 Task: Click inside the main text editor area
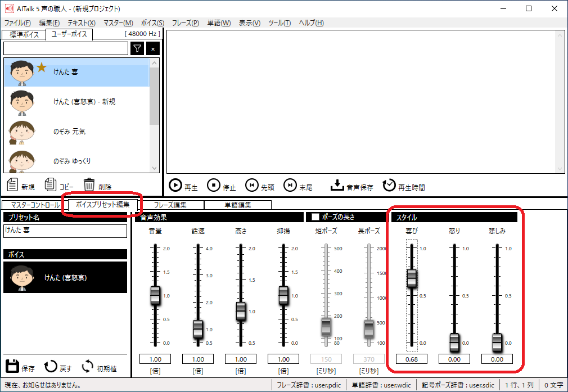(x=366, y=102)
